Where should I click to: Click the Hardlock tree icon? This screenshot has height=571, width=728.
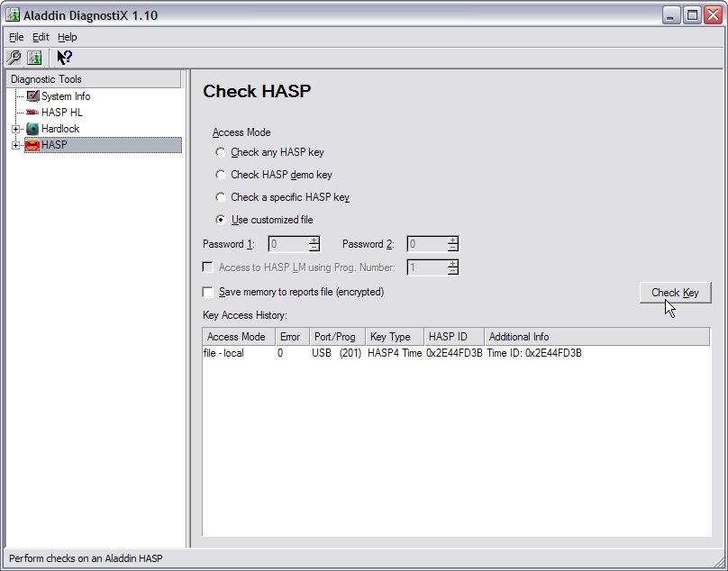coord(33,129)
